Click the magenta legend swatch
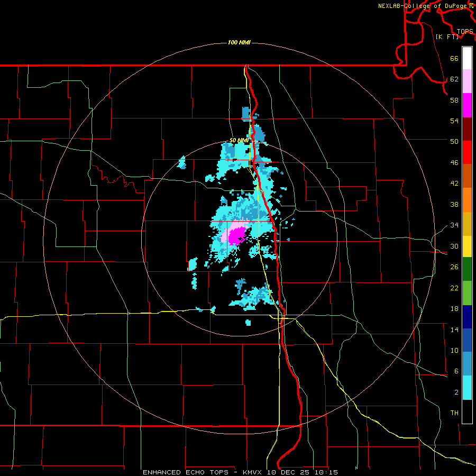 click(467, 105)
